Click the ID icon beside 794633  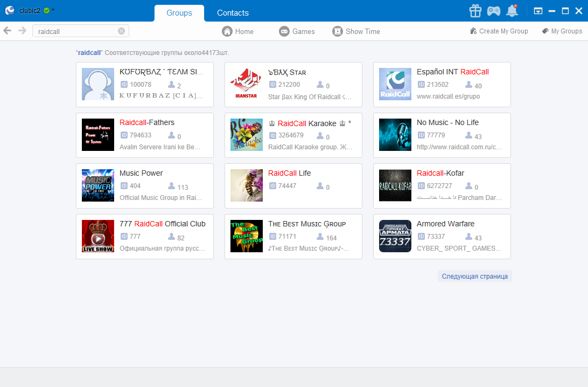click(124, 135)
